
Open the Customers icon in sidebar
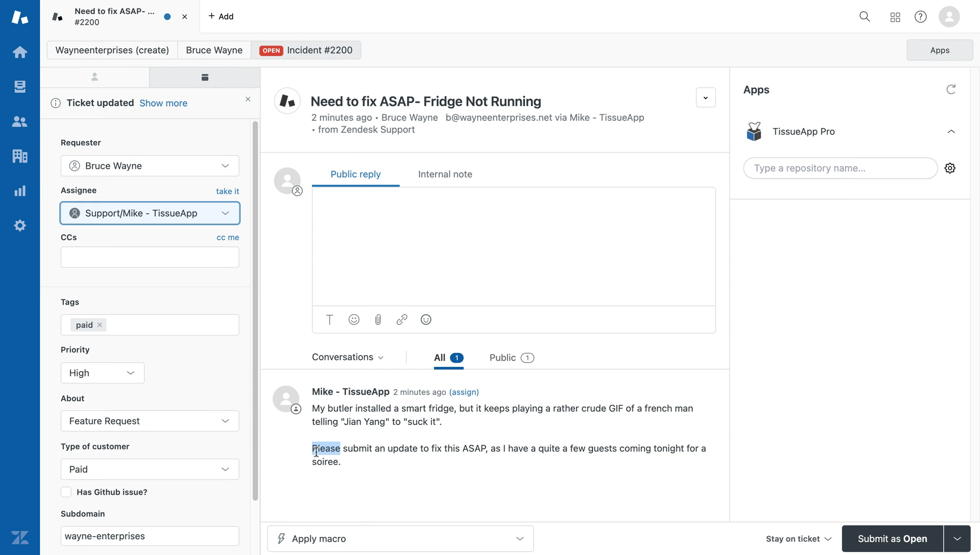pyautogui.click(x=20, y=122)
